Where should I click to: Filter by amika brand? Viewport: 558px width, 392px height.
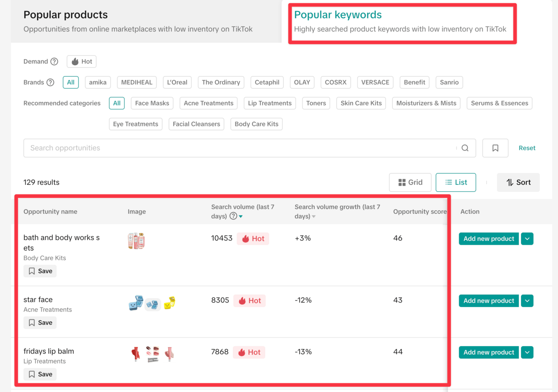pyautogui.click(x=98, y=82)
